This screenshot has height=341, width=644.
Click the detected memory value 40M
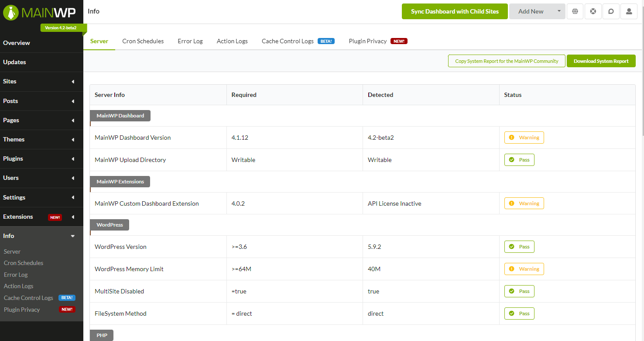click(x=374, y=269)
